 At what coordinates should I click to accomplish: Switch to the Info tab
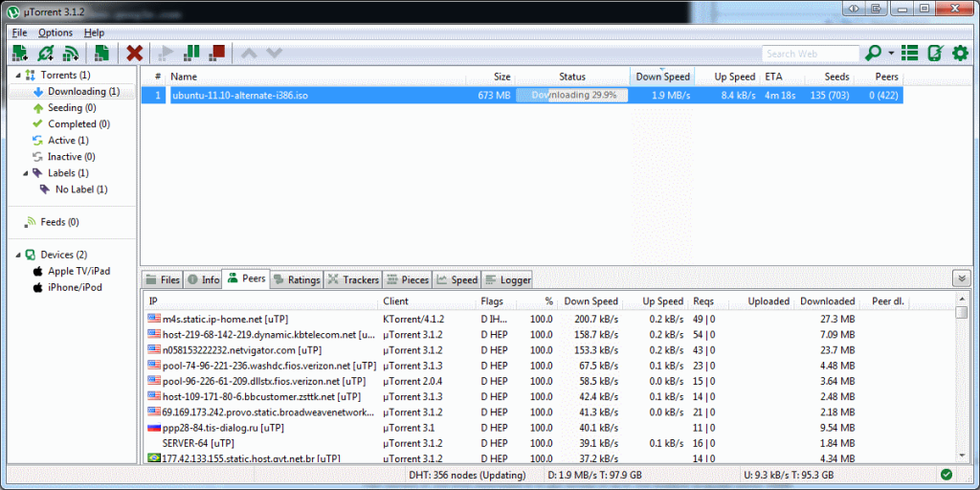click(204, 280)
